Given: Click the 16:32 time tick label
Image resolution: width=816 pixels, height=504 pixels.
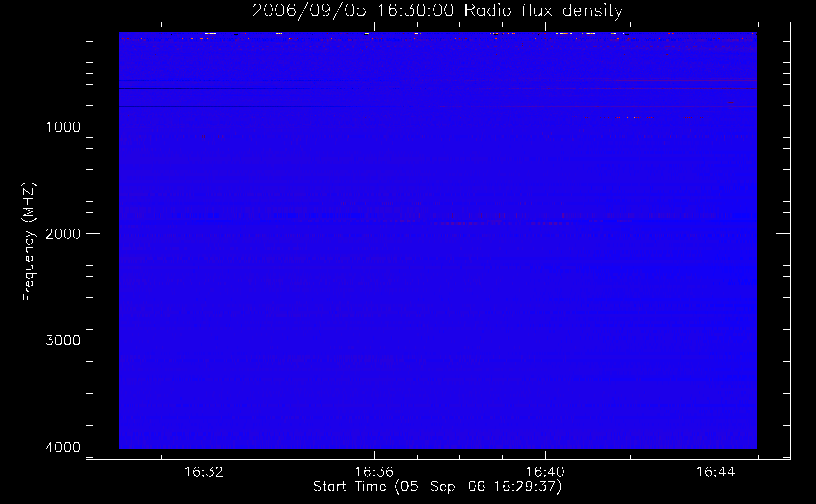Looking at the screenshot, I should coord(204,472).
